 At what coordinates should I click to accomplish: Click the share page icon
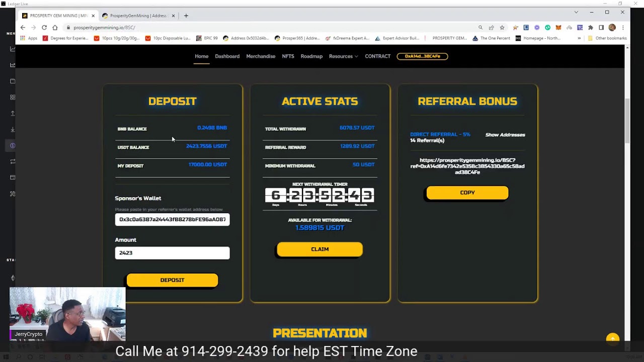tap(491, 28)
